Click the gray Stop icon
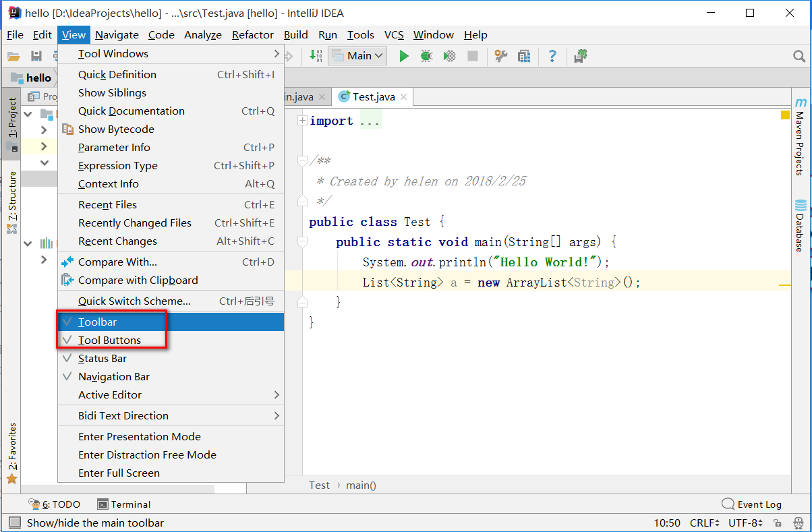Viewport: 812px width, 532px height. point(473,56)
